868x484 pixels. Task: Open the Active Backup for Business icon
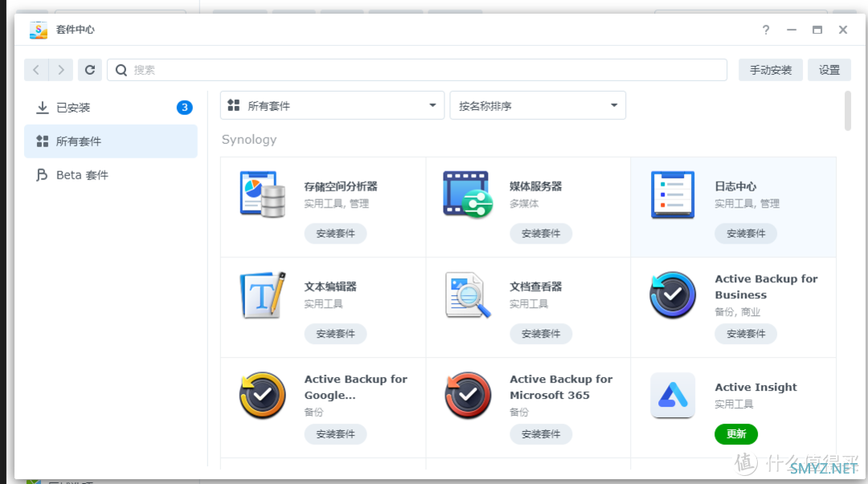tap(673, 294)
